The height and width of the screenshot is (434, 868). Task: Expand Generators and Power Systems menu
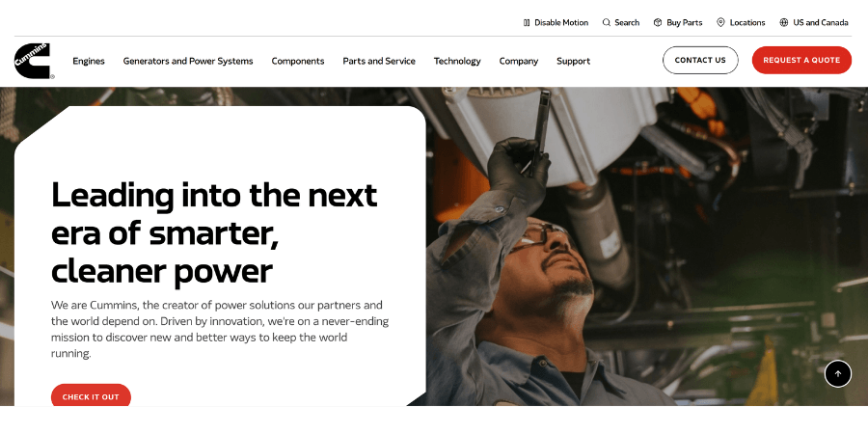click(x=188, y=61)
